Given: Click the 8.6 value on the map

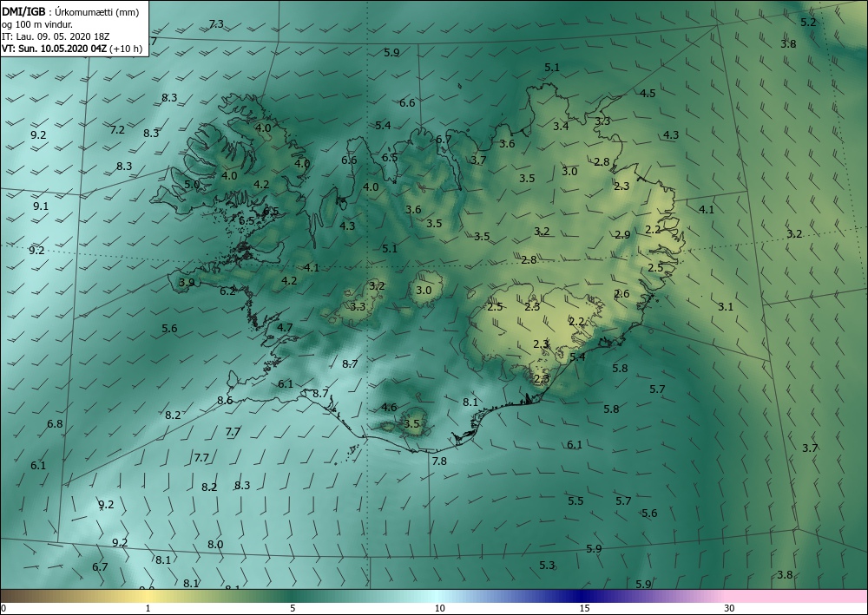Looking at the screenshot, I should (225, 401).
